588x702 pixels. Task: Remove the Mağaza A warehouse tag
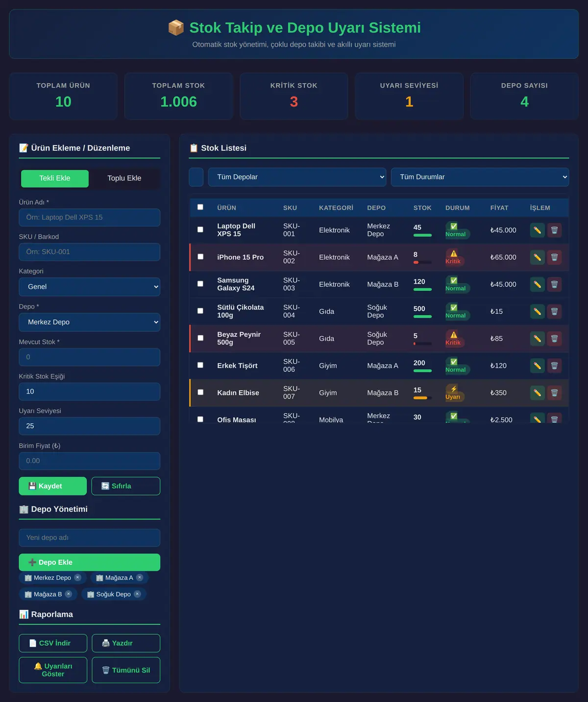[140, 577]
